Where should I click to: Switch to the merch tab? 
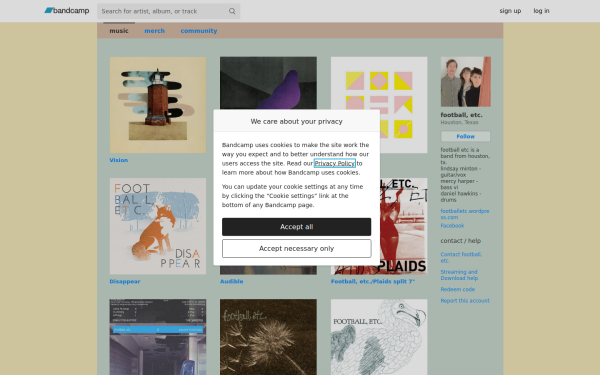[155, 31]
